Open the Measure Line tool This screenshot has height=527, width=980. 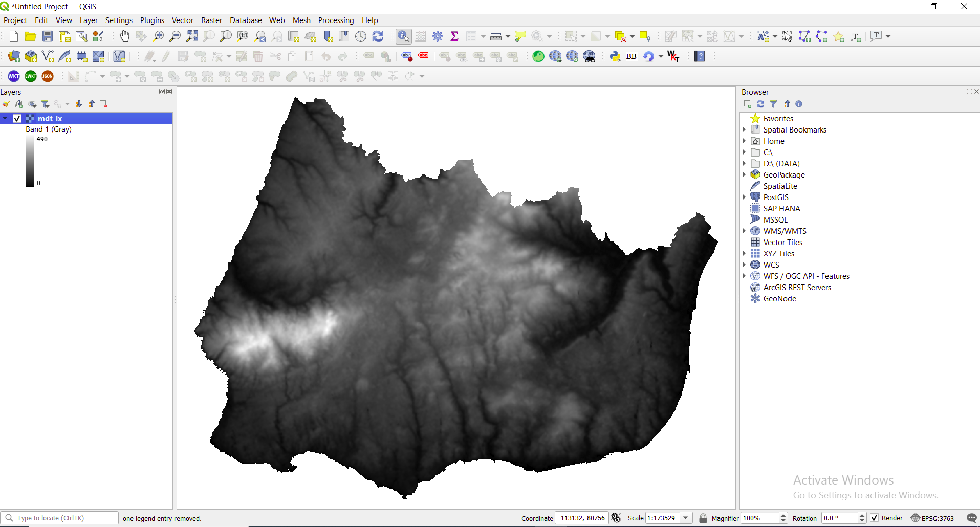495,36
